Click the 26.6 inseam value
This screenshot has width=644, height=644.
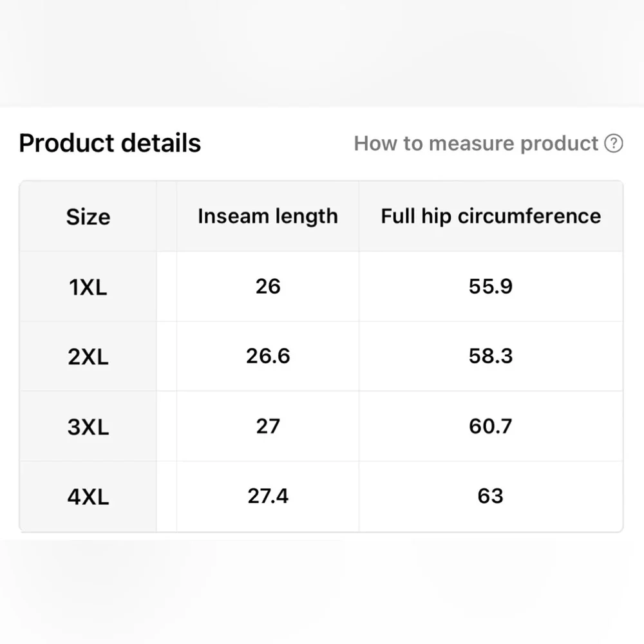pos(268,356)
